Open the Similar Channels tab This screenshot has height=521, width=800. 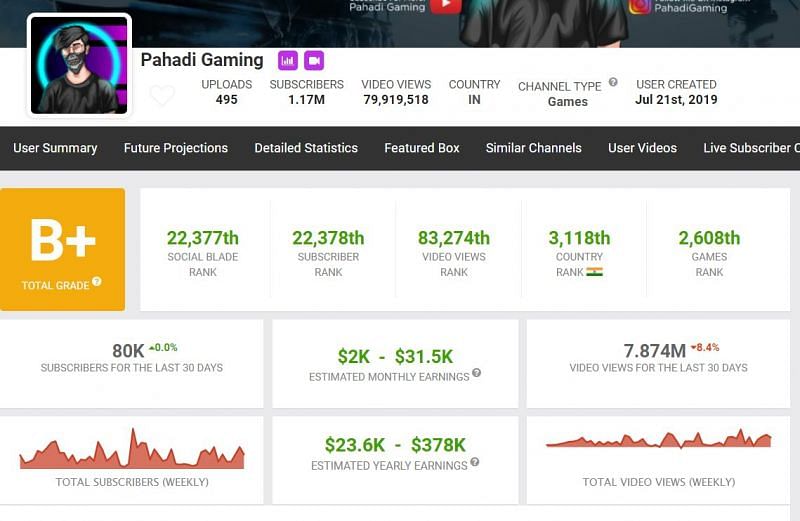[533, 148]
